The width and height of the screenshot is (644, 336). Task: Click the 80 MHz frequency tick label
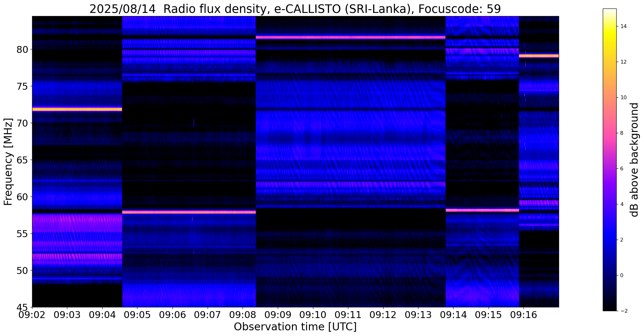point(22,49)
